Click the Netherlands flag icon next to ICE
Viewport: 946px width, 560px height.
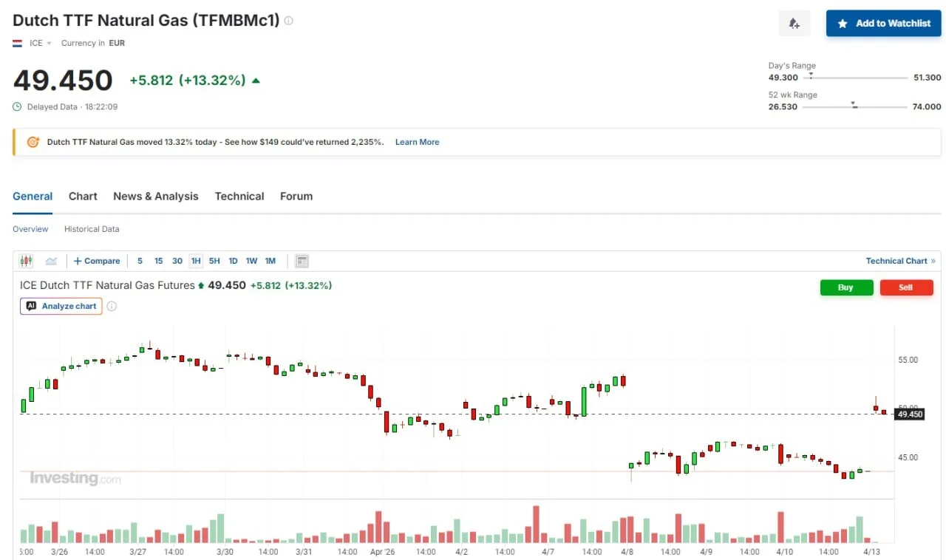(18, 43)
